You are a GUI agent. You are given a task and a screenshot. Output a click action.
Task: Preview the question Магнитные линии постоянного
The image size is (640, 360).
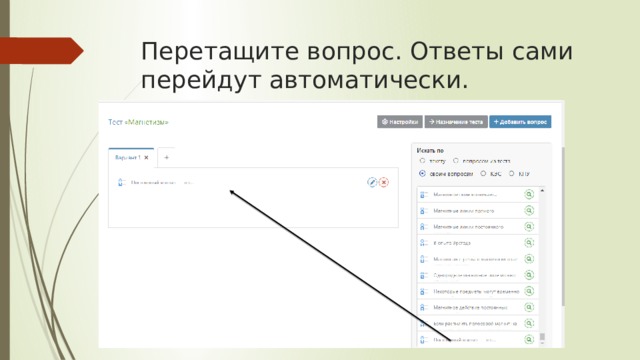coord(529,227)
